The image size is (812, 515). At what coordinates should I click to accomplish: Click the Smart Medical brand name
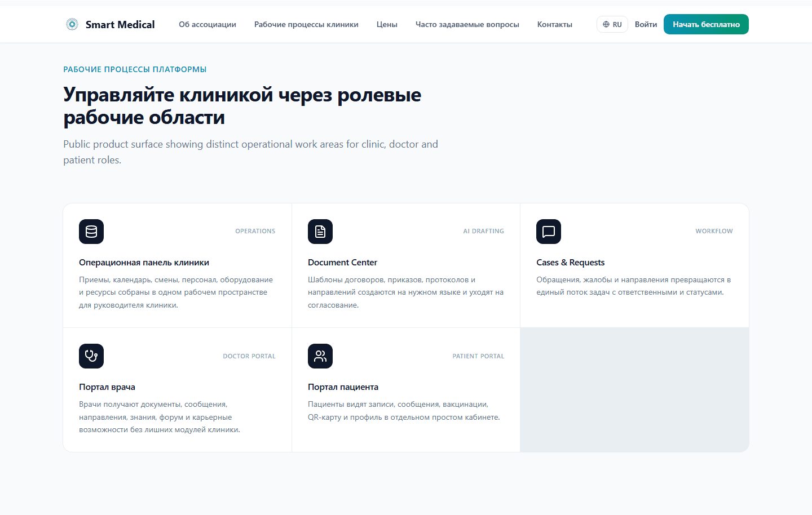point(120,24)
